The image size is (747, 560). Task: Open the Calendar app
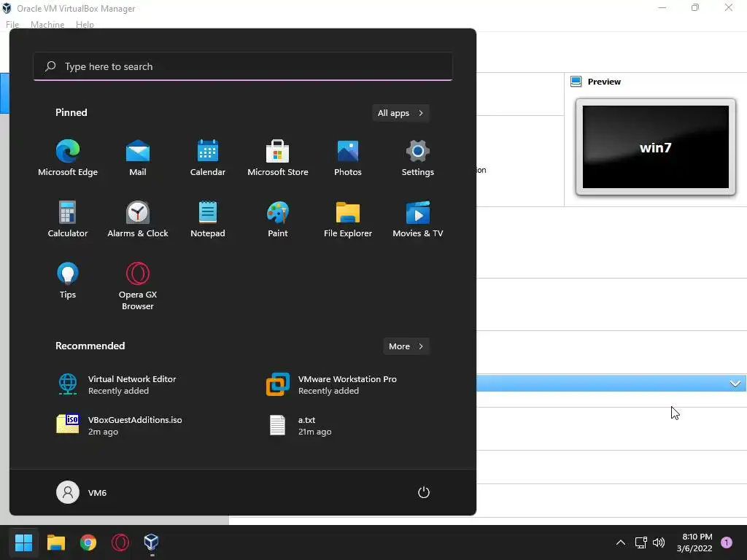tap(208, 158)
